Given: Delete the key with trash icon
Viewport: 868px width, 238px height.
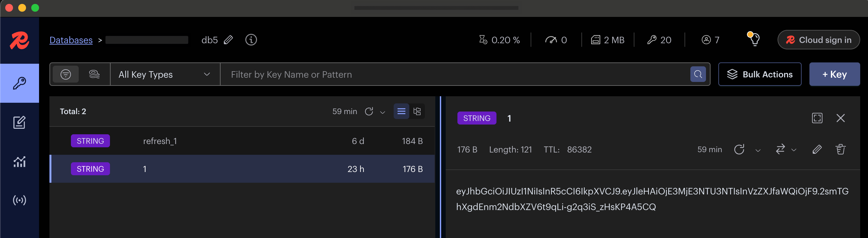Looking at the screenshot, I should pos(840,149).
